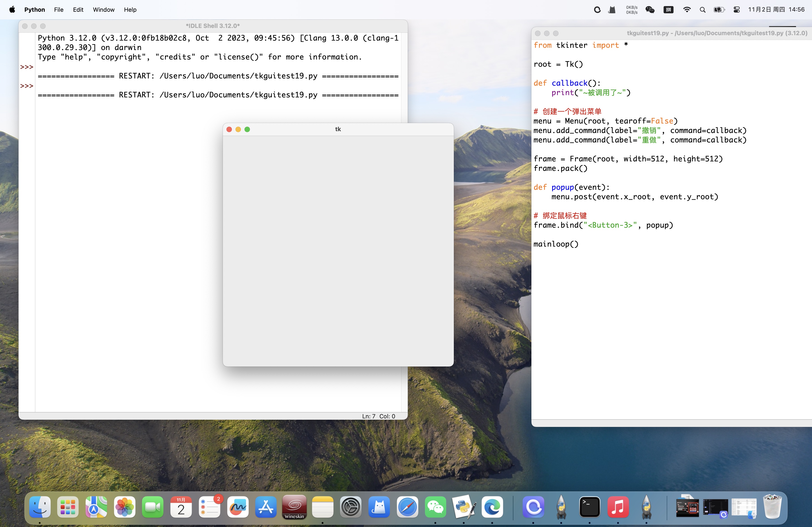Open Spotlight search in menu bar
The height and width of the screenshot is (527, 812).
click(x=702, y=9)
